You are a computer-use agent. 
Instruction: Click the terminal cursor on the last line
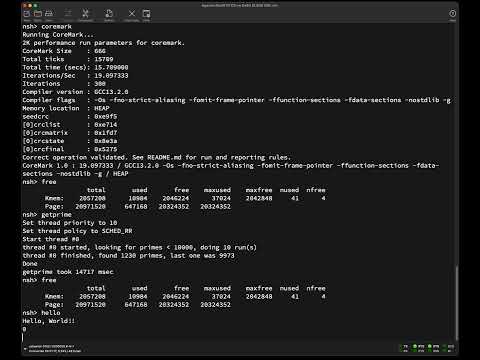coord(23,337)
